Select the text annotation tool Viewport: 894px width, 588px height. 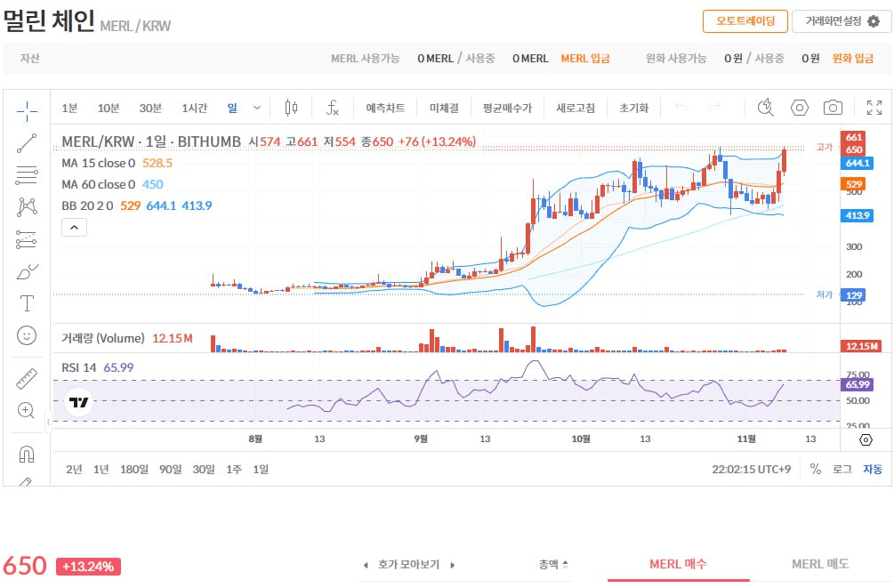(x=27, y=302)
